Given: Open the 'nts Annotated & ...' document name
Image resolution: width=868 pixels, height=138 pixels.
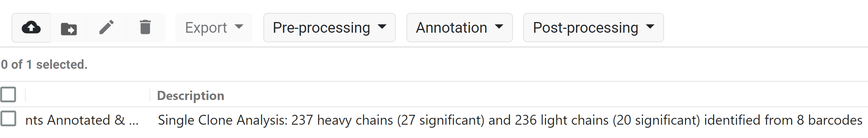Looking at the screenshot, I should tap(82, 120).
